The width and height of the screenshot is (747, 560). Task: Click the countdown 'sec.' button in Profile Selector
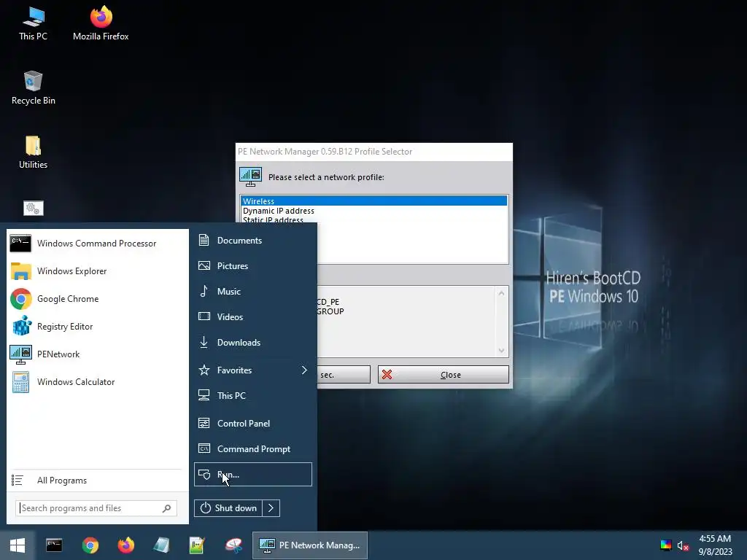(343, 375)
